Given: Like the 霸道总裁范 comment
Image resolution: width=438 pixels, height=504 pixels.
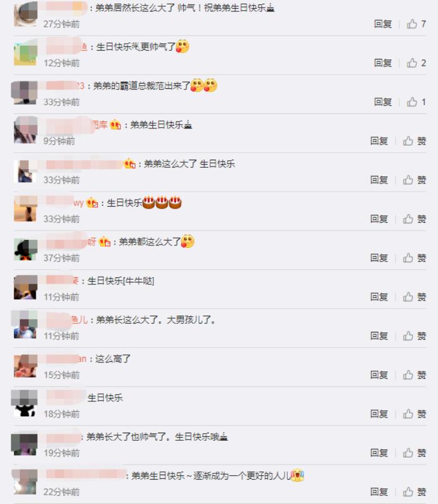Looking at the screenshot, I should [416, 102].
